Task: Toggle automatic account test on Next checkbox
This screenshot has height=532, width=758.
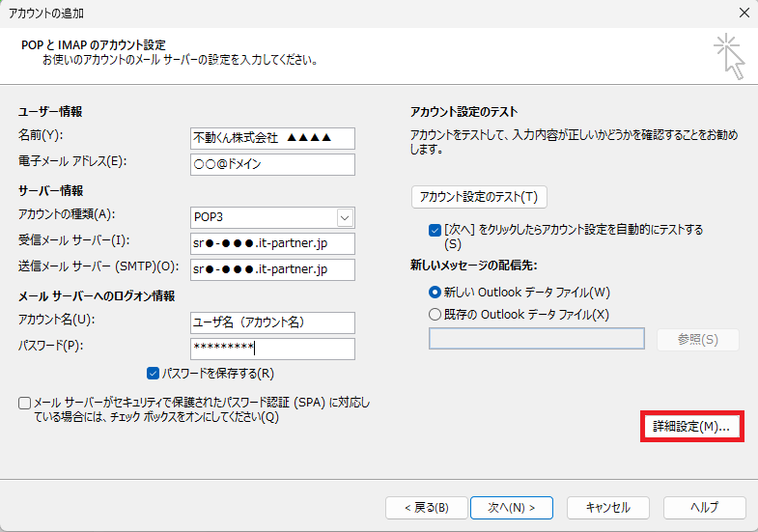Action: 435,230
